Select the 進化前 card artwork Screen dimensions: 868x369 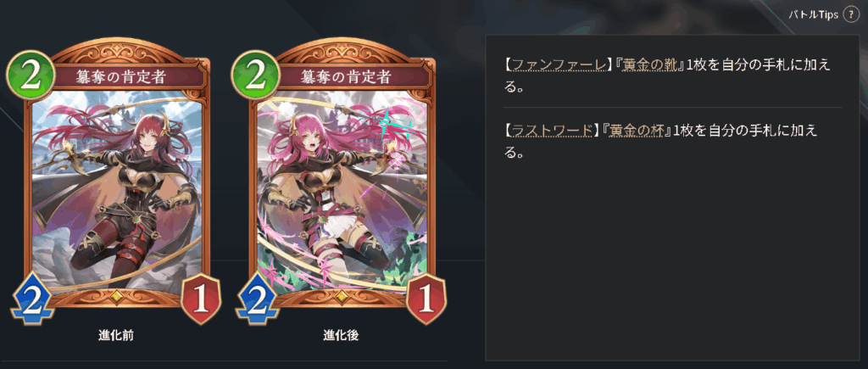116,190
